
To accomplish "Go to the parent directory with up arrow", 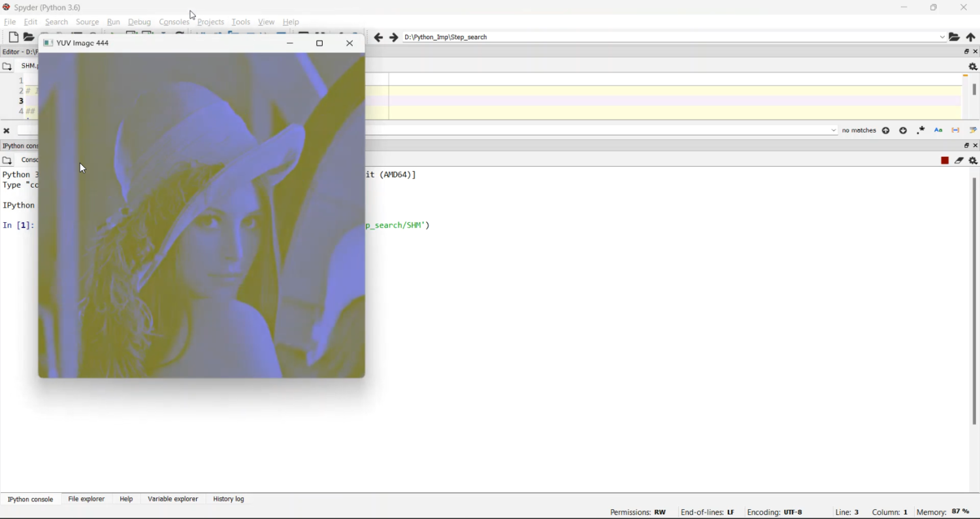I will click(x=971, y=38).
